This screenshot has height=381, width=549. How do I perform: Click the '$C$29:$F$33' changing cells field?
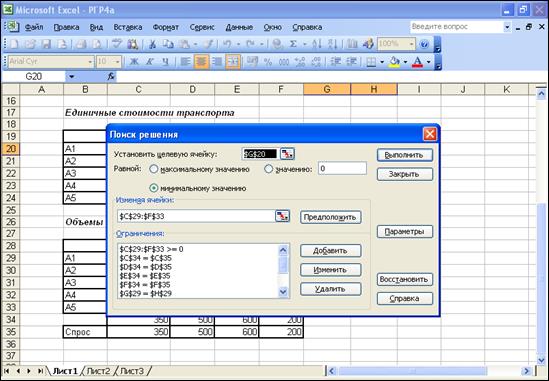(196, 216)
